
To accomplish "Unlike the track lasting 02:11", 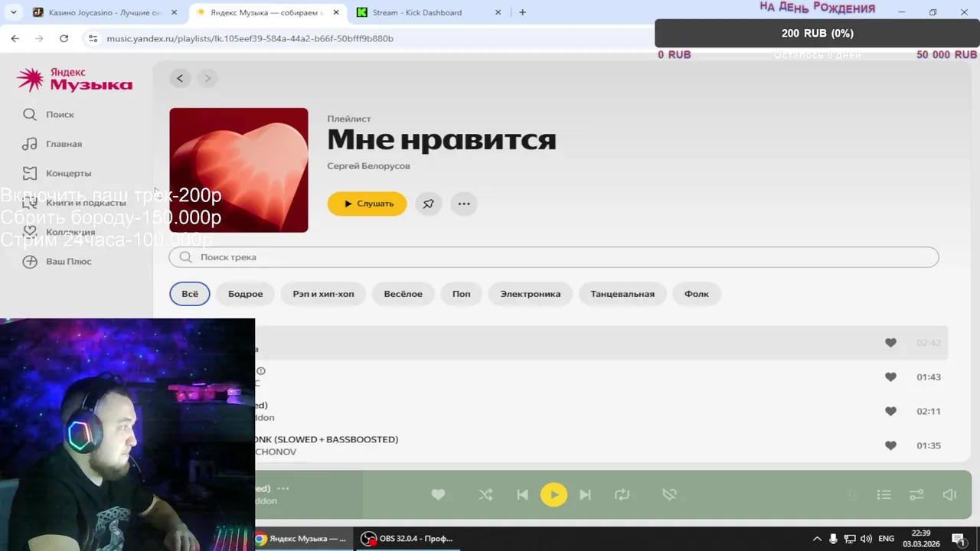I will click(x=890, y=411).
